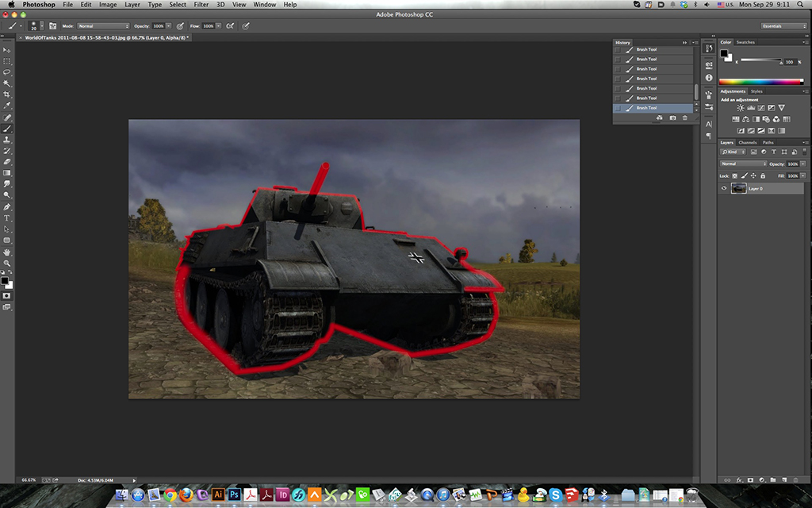Toggle Layer 0 visibility eye

tap(724, 188)
